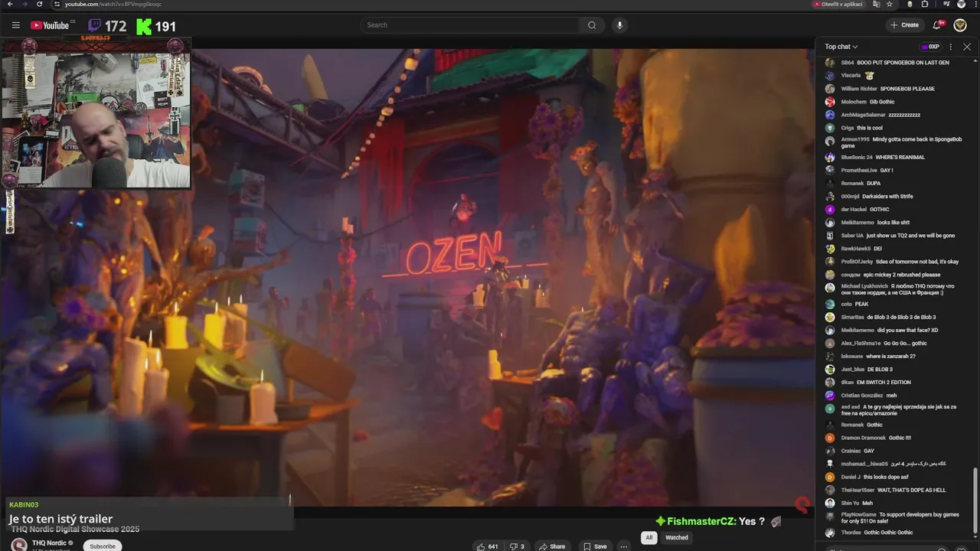Screen dimensions: 980x551
Task: Click Otevřít v aplikaci button
Action: click(x=838, y=4)
